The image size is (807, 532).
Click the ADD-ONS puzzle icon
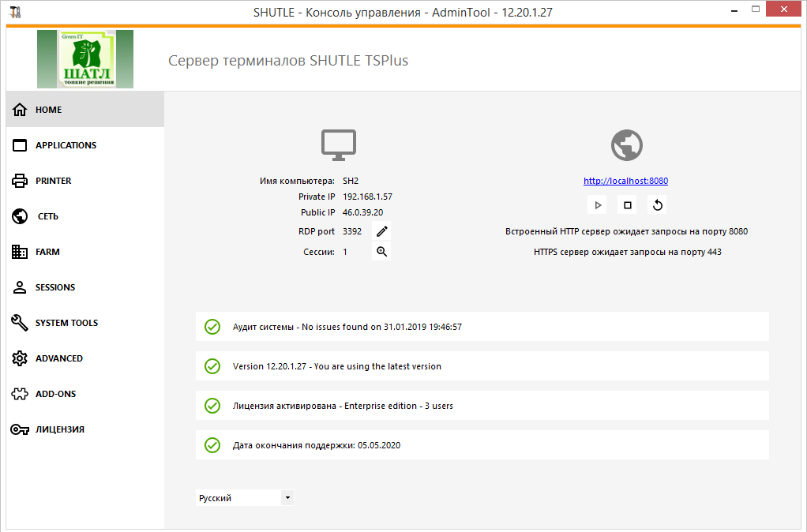[19, 393]
